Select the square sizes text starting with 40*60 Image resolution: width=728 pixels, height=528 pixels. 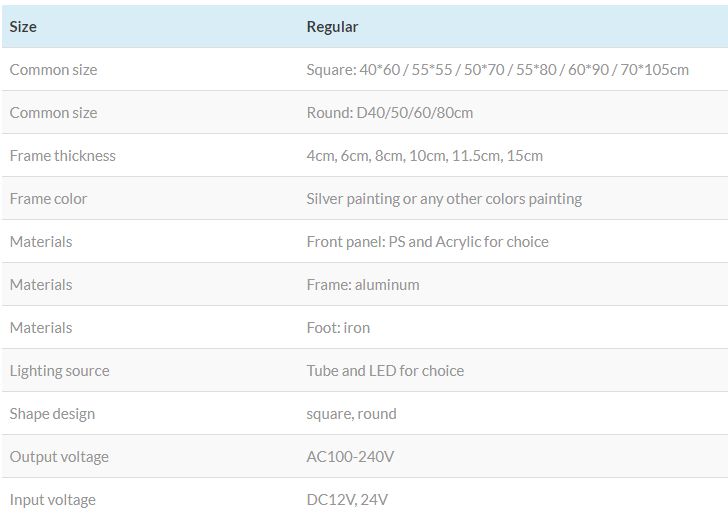(x=497, y=70)
